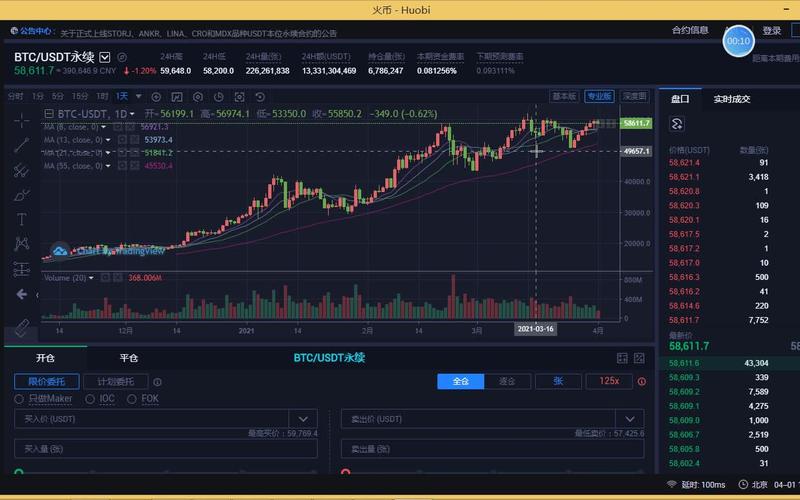Viewport: 800px width, 500px height.
Task: Click the network delay wifi icon
Action: [672, 484]
